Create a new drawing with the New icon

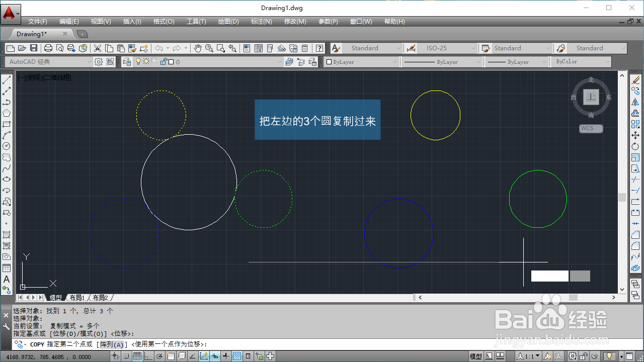pos(11,48)
